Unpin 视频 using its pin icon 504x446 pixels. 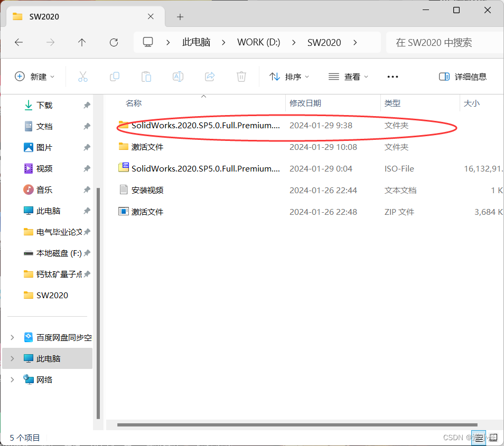point(87,168)
